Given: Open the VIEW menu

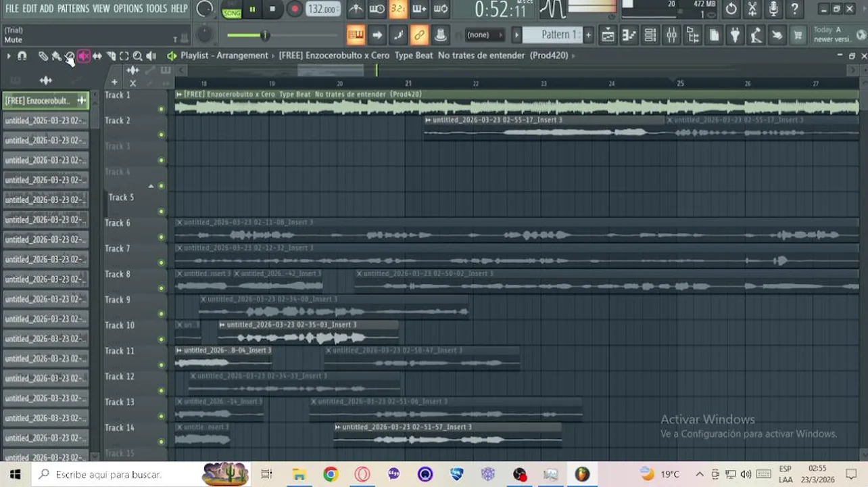Looking at the screenshot, I should pos(101,9).
